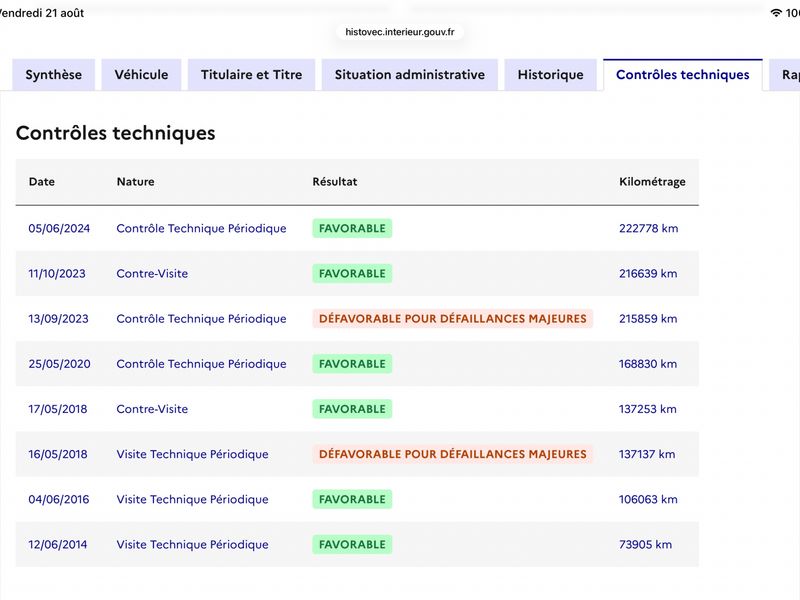Screen dimensions: 800x600
Task: Open the Situation administrative tab
Action: pos(410,74)
